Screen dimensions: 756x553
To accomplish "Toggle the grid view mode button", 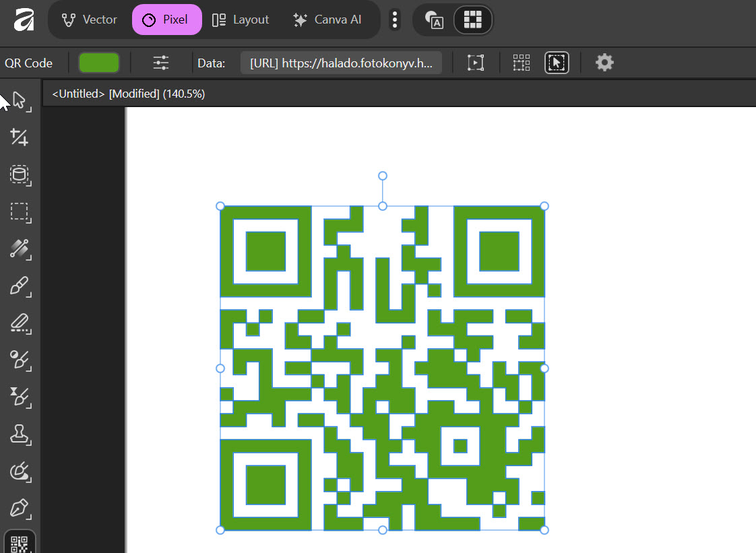I will coord(473,20).
